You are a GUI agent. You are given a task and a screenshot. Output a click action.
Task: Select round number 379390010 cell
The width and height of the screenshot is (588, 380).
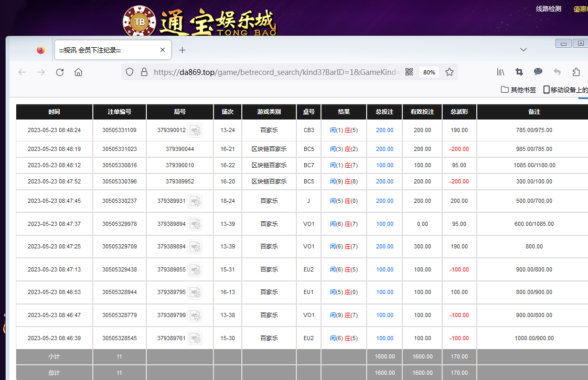coord(180,165)
